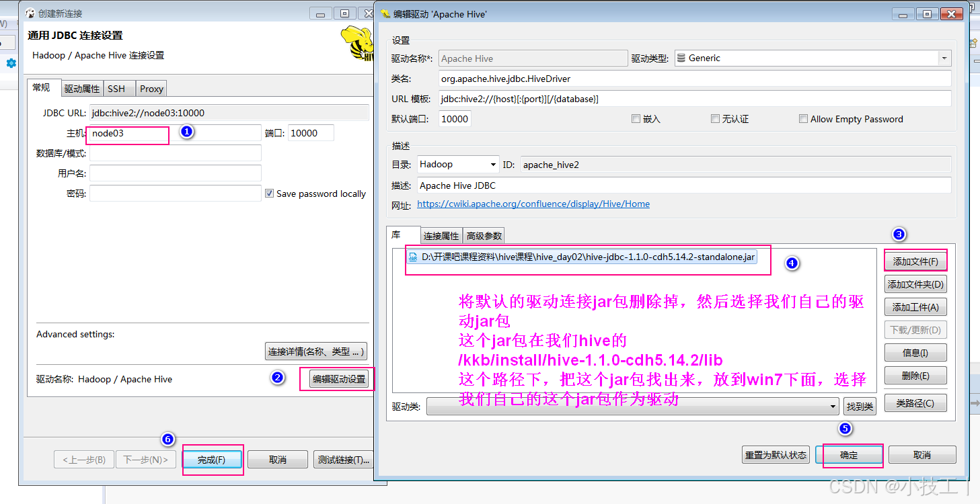Click the 密码 input field
The width and height of the screenshot is (980, 504).
(175, 194)
